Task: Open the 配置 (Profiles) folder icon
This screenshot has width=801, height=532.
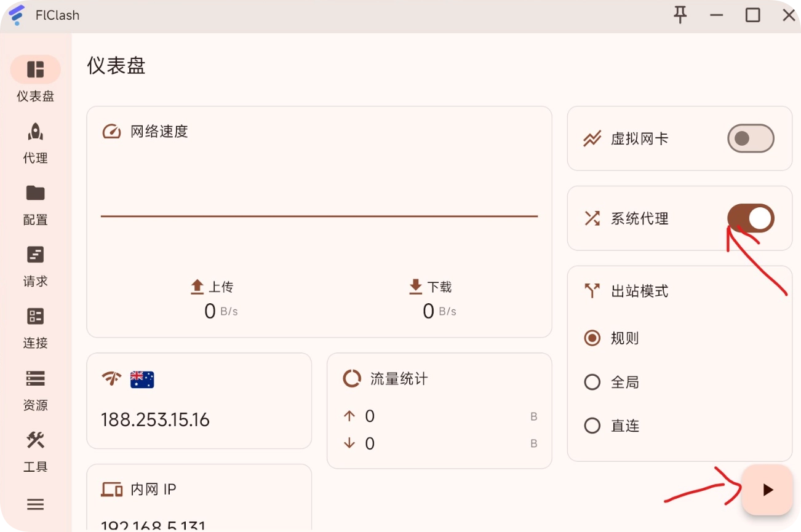Action: click(x=35, y=193)
